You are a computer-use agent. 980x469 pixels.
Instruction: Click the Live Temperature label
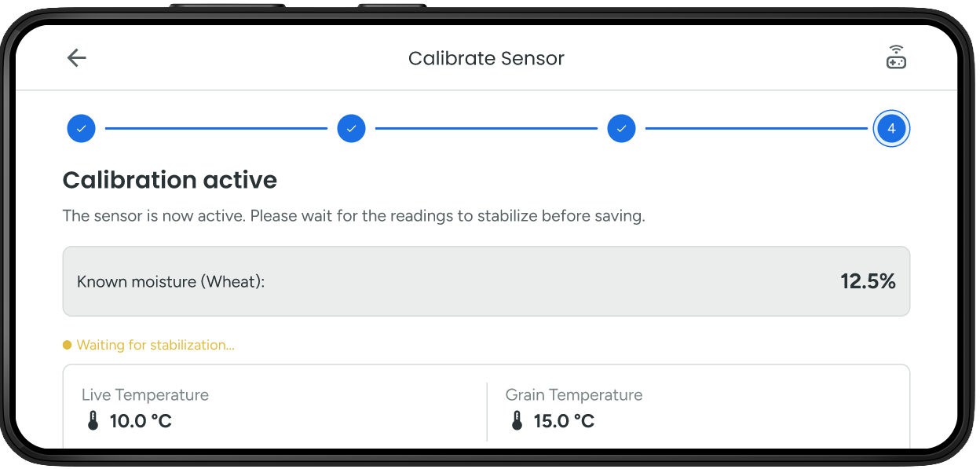pyautogui.click(x=145, y=394)
